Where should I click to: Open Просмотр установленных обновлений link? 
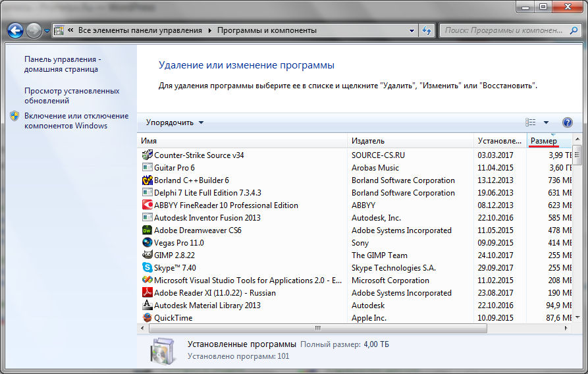72,96
